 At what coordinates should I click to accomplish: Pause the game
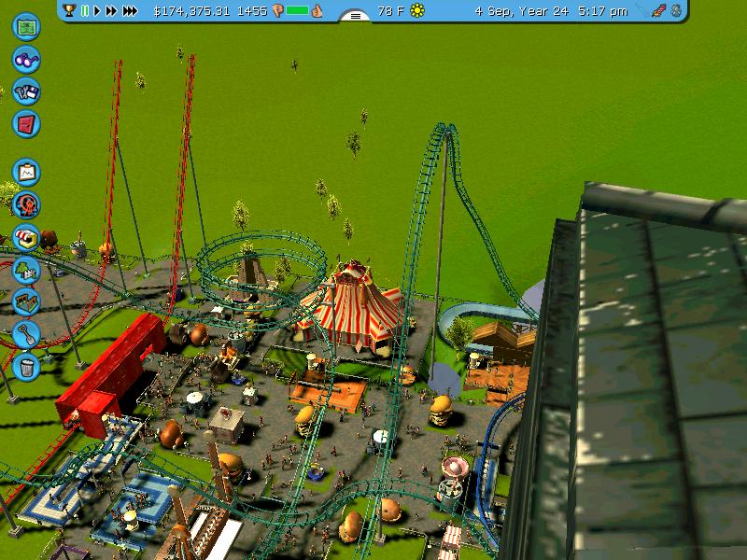[85, 10]
